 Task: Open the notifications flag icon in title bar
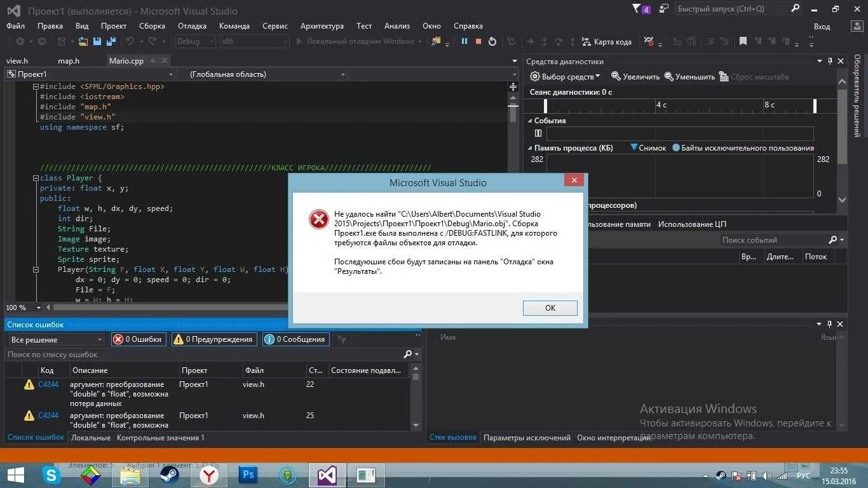(x=641, y=9)
